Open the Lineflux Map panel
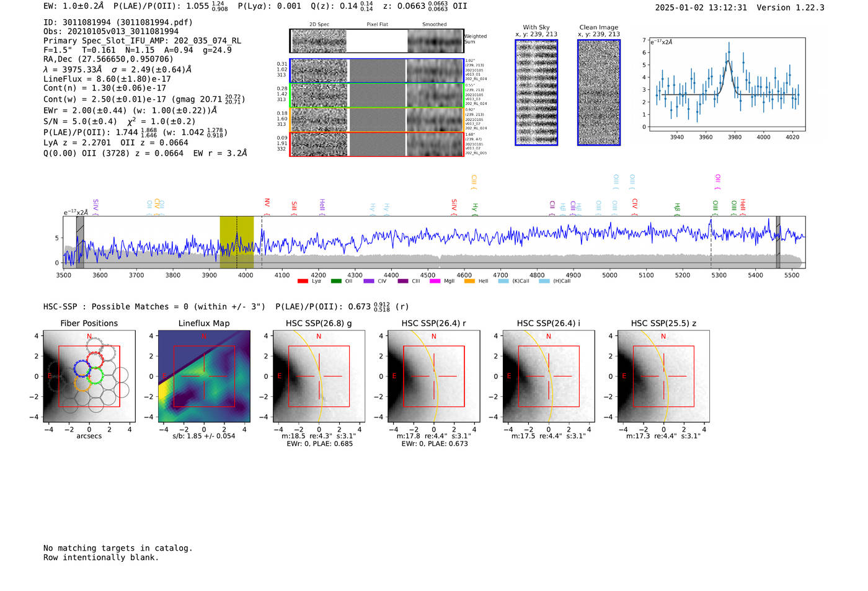The height and width of the screenshot is (591, 868). coord(204,376)
